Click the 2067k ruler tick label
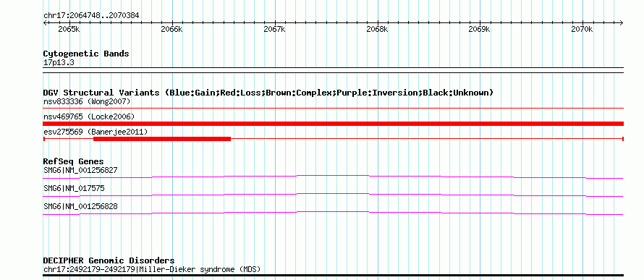 (x=274, y=30)
